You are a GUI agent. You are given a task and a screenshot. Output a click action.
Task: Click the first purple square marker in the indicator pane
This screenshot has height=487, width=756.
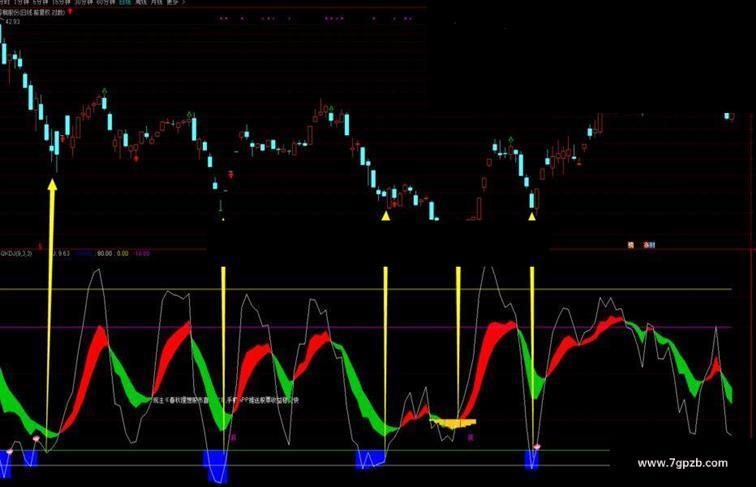[x=234, y=438]
